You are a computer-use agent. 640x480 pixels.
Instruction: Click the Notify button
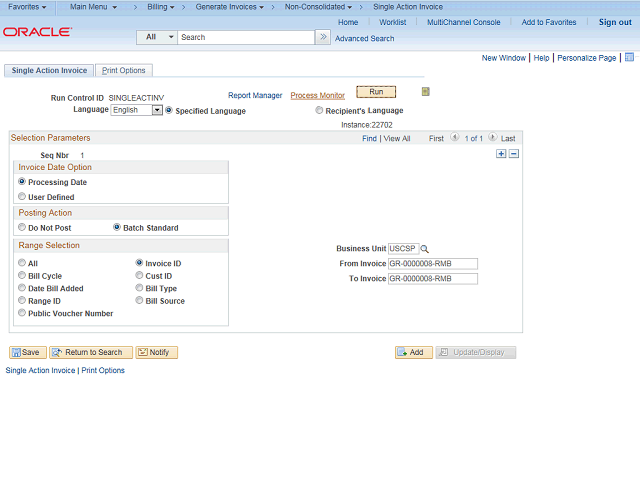pyautogui.click(x=156, y=352)
